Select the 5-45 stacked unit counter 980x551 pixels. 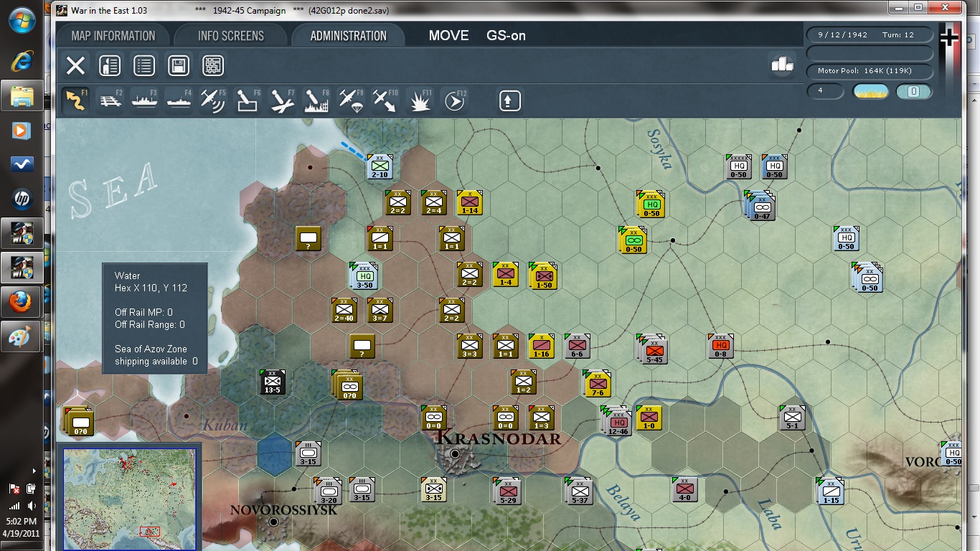[x=652, y=349]
